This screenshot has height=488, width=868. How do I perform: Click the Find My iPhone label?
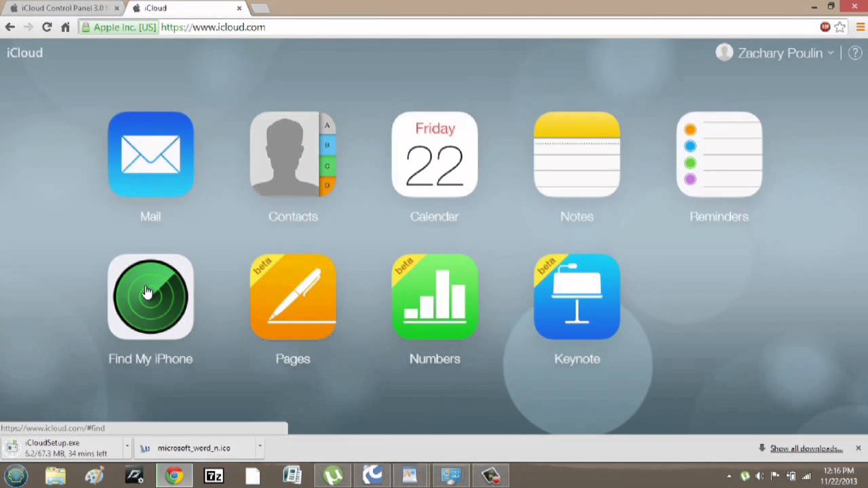click(151, 359)
